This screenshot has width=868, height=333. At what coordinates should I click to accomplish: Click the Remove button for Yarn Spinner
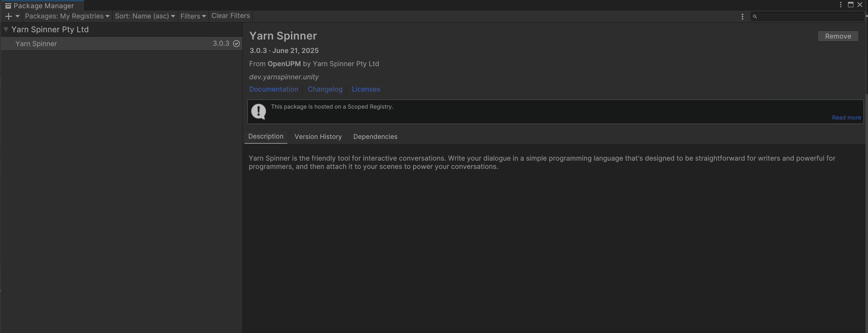pos(838,36)
